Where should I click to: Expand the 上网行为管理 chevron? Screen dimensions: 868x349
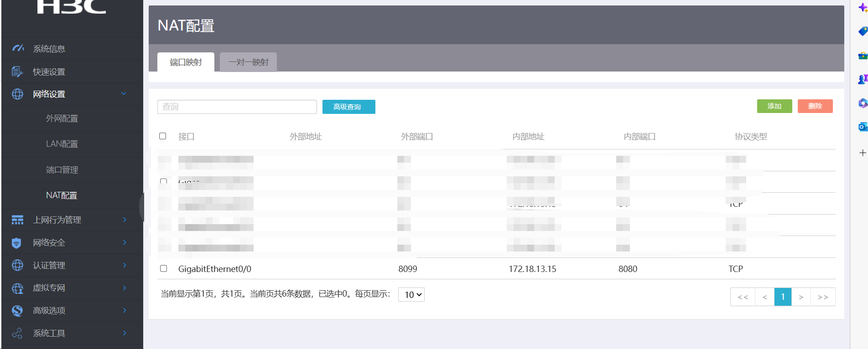click(125, 220)
